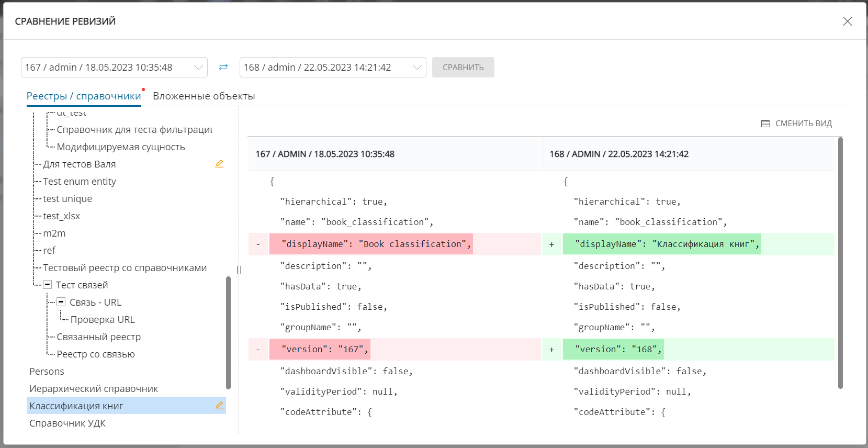Click the СРАВНИТЬ button

[463, 67]
